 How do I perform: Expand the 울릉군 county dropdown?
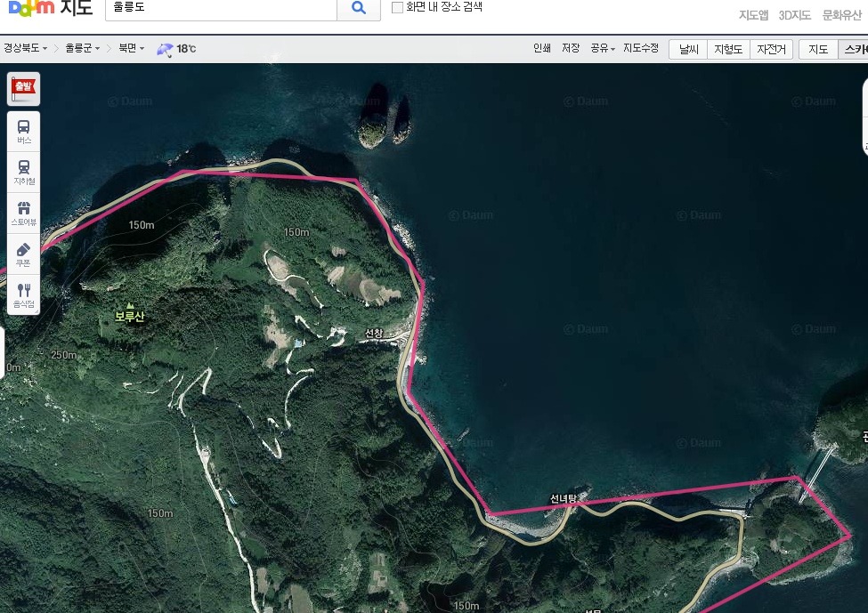[83, 49]
